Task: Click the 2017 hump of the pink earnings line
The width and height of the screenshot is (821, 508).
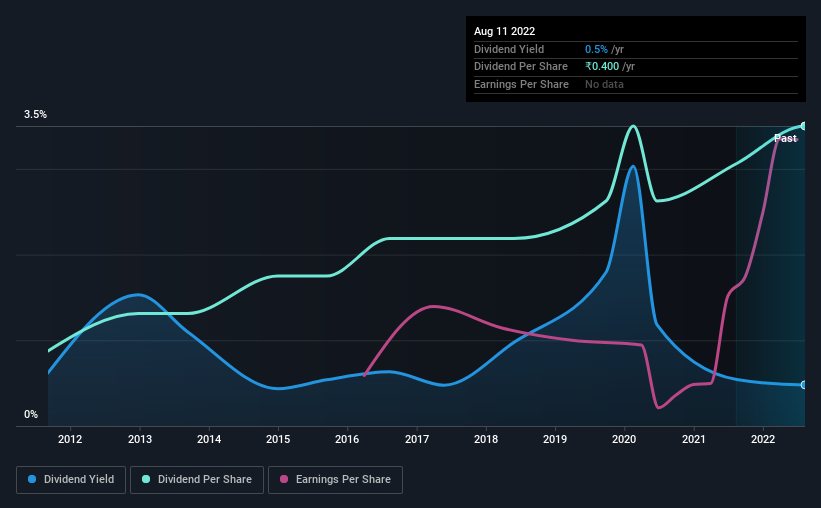Action: 432,306
